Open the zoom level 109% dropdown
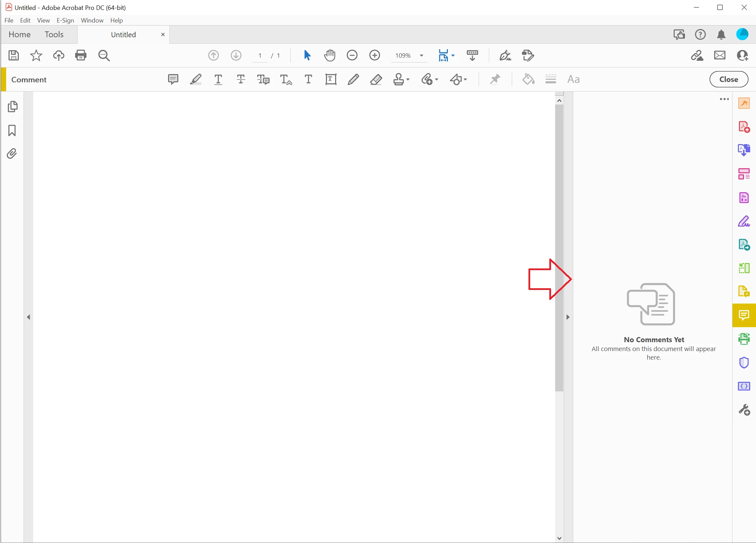This screenshot has width=756, height=543. tap(422, 56)
